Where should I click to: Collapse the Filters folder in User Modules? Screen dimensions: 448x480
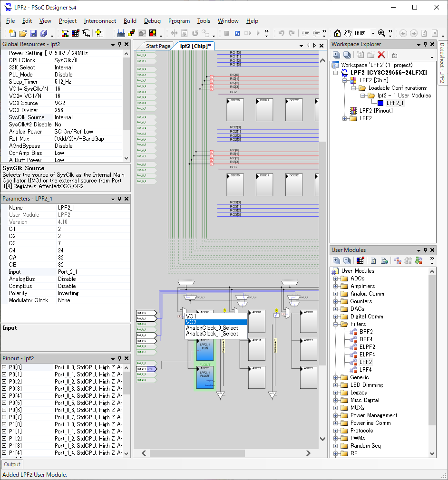(336, 324)
